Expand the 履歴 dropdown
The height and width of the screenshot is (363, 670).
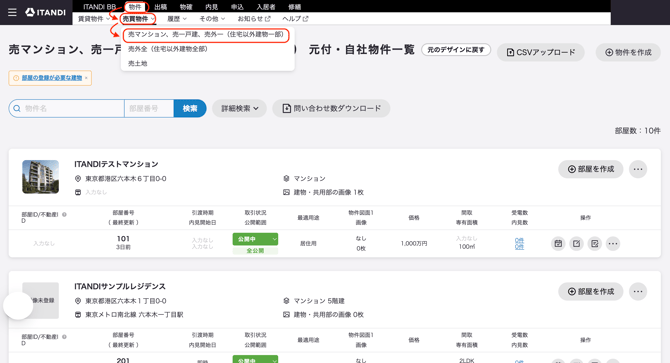(x=176, y=19)
